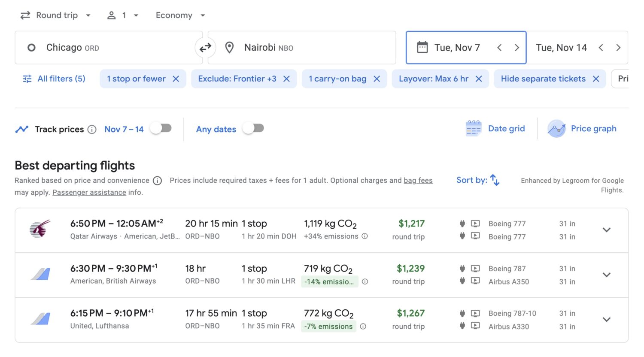Open the Date grid view
The height and width of the screenshot is (357, 644).
495,128
